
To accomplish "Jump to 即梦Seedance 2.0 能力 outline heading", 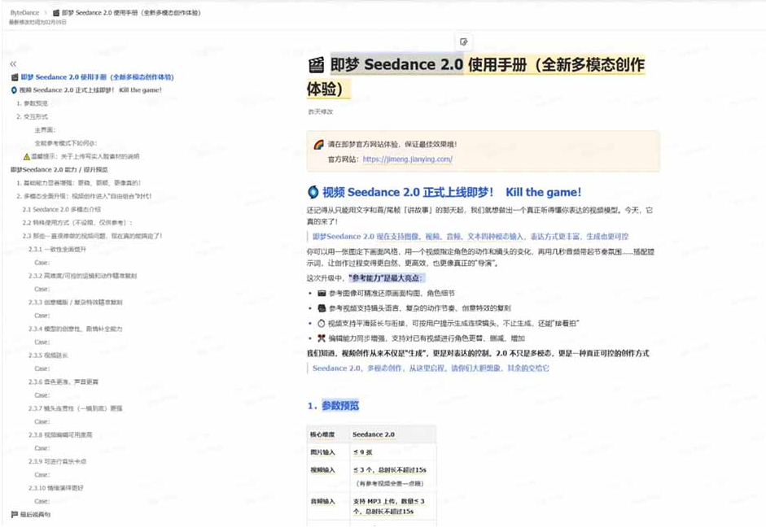I will click(x=59, y=170).
